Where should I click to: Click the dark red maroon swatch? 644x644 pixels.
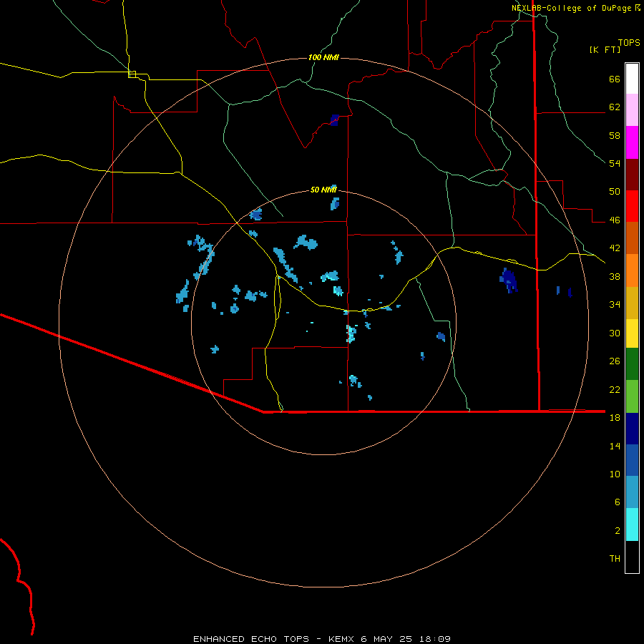point(632,175)
